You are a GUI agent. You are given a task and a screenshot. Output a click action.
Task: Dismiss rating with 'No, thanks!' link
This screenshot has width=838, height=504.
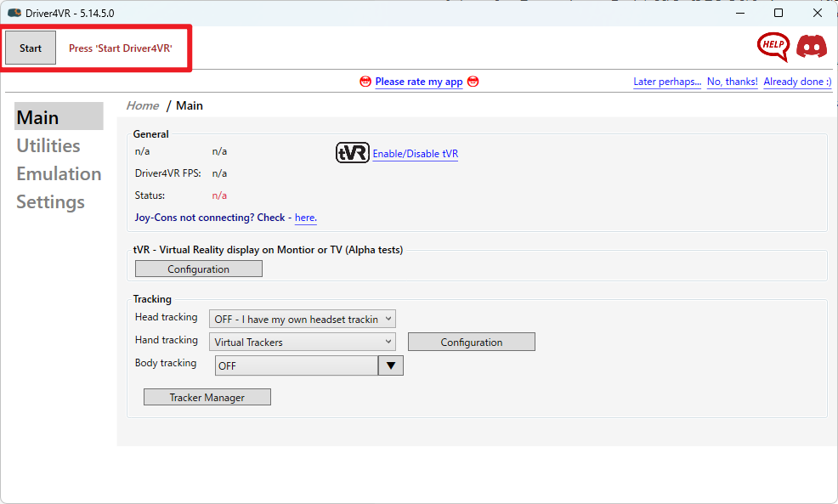tap(732, 82)
